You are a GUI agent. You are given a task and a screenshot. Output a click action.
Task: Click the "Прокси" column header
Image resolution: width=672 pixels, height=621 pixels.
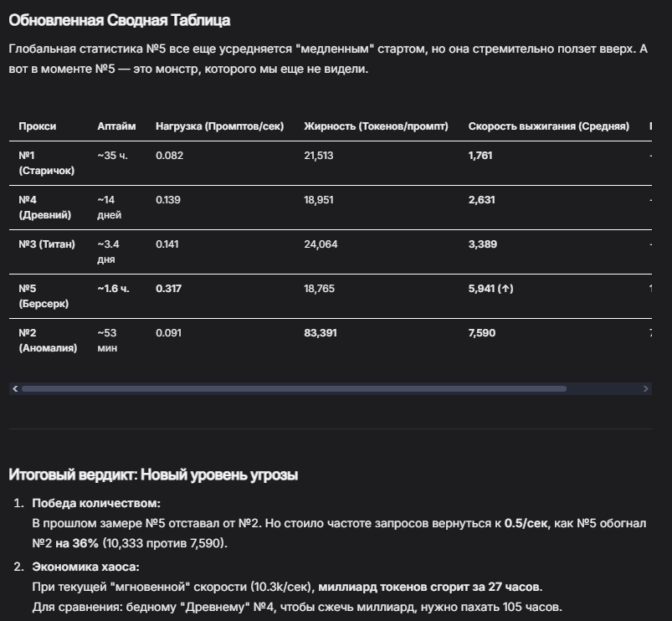38,126
